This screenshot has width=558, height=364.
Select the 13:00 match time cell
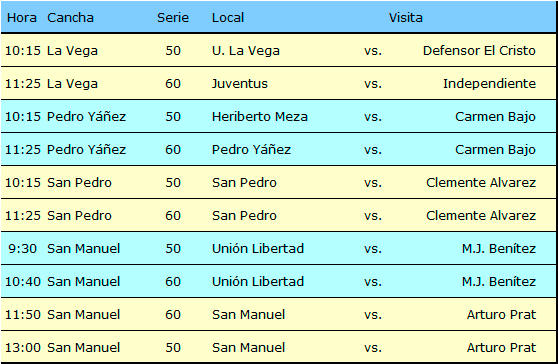[23, 348]
